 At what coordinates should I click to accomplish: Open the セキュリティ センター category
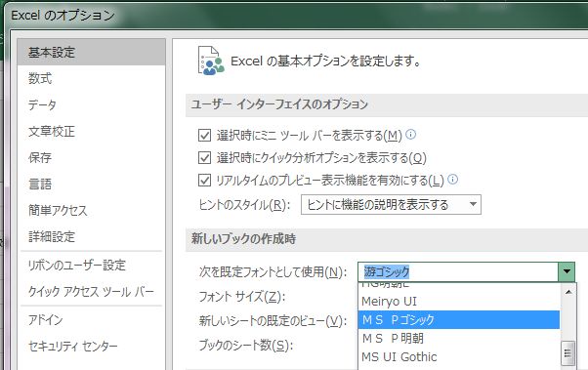92,346
